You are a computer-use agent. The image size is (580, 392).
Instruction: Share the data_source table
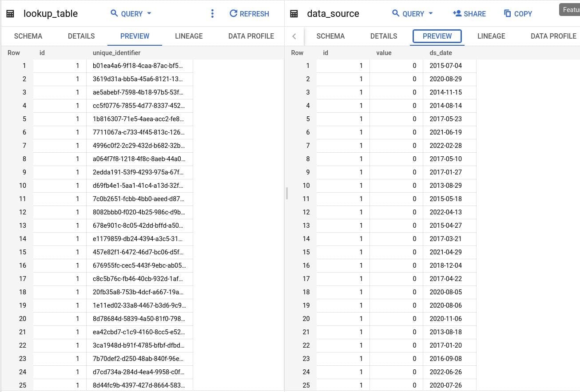tap(469, 14)
